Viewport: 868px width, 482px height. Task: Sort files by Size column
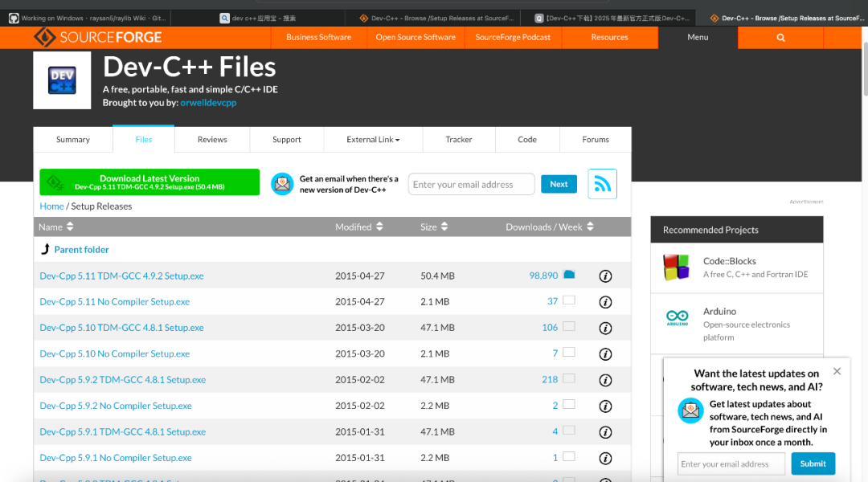pyautogui.click(x=434, y=227)
